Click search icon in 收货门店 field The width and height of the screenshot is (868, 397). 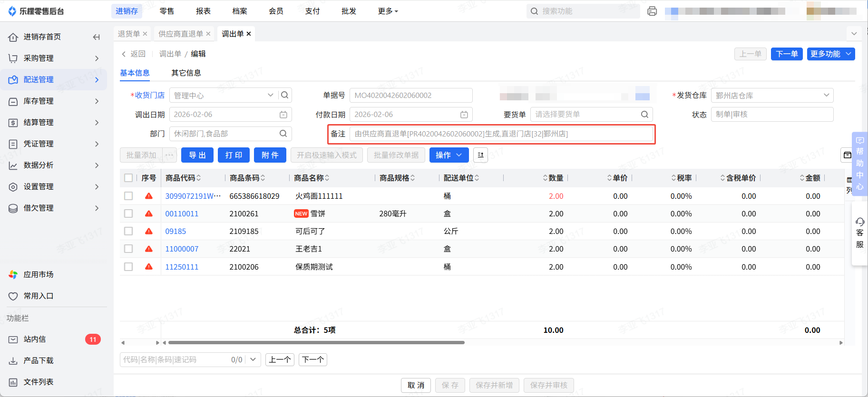coord(284,95)
